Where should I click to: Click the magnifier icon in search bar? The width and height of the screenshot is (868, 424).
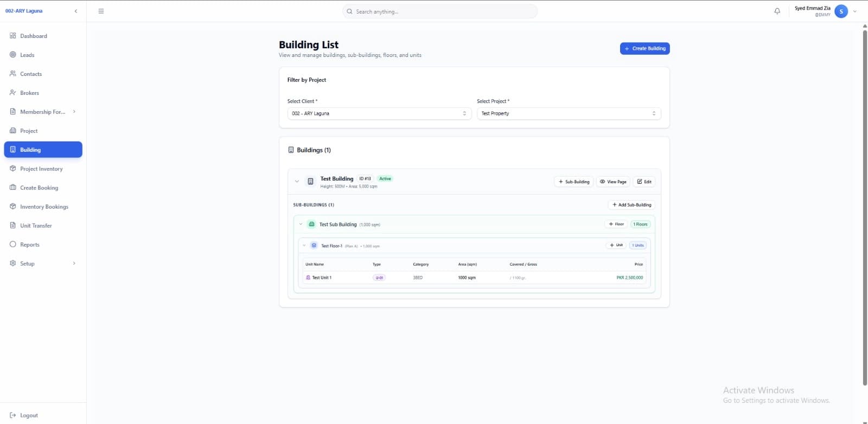[x=349, y=11]
